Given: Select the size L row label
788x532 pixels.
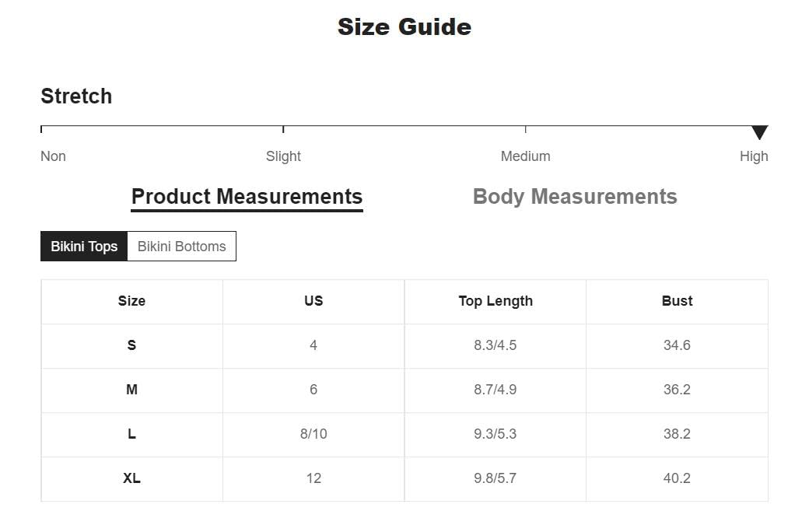Looking at the screenshot, I should tap(131, 434).
